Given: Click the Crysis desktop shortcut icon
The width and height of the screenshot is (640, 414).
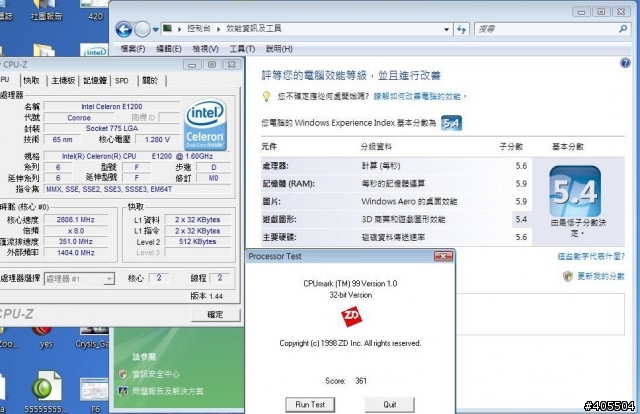Looking at the screenshot, I should (93, 338).
